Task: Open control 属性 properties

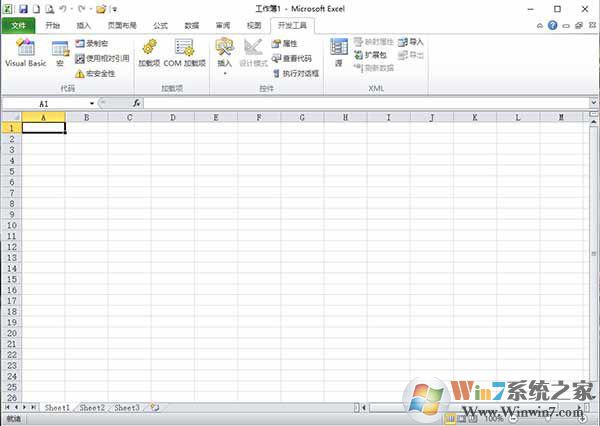Action: point(284,44)
